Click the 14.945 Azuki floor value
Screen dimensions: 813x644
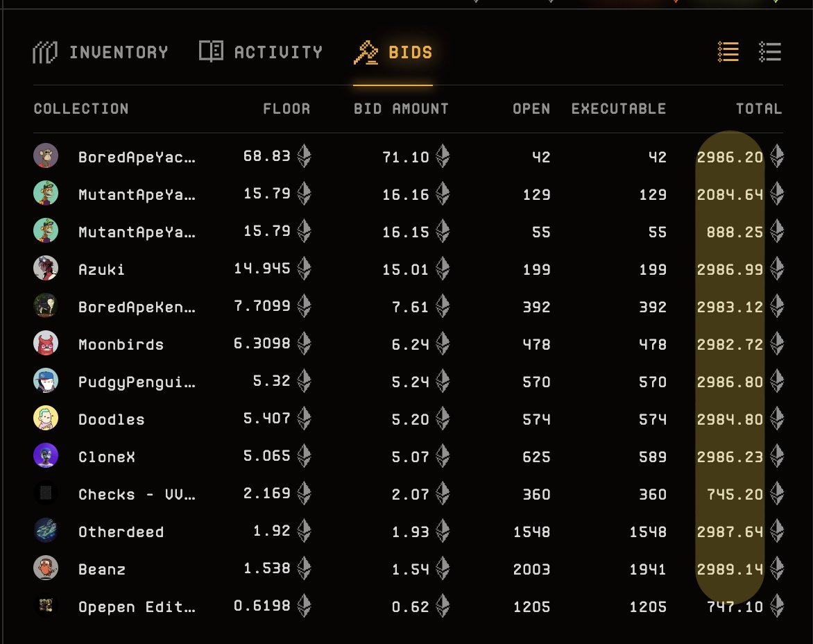(x=262, y=268)
